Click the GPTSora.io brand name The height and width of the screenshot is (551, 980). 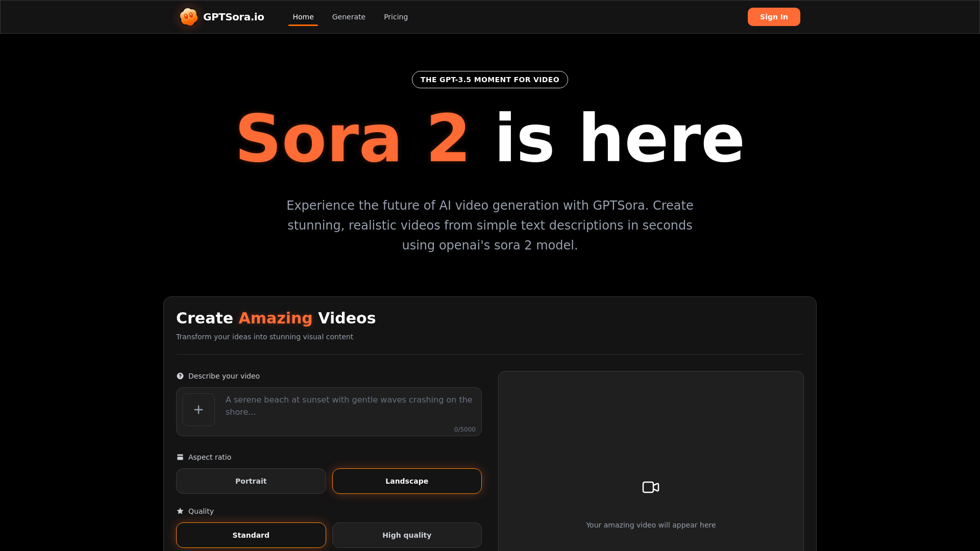pyautogui.click(x=234, y=17)
